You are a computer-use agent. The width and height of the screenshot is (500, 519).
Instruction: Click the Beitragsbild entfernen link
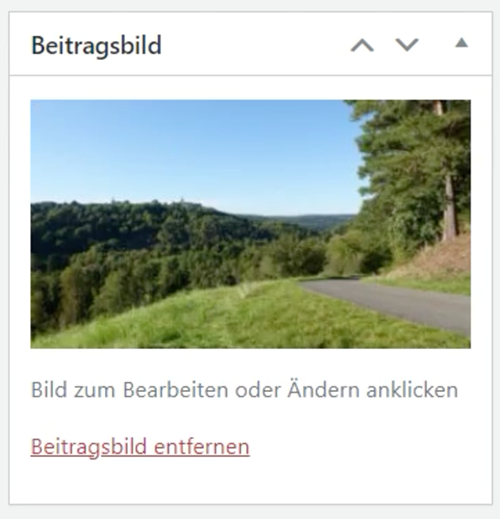pyautogui.click(x=140, y=447)
